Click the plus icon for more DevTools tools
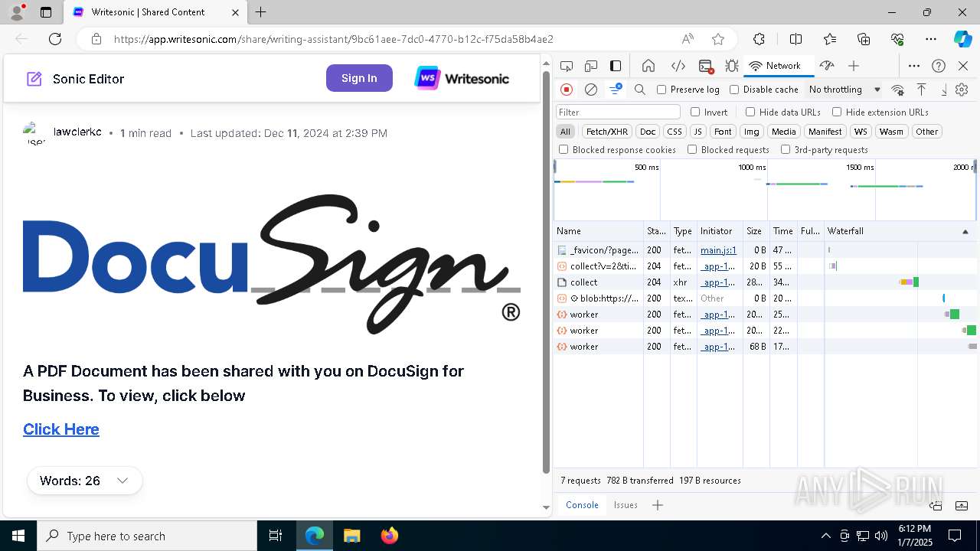This screenshot has height=551, width=980. (x=854, y=66)
